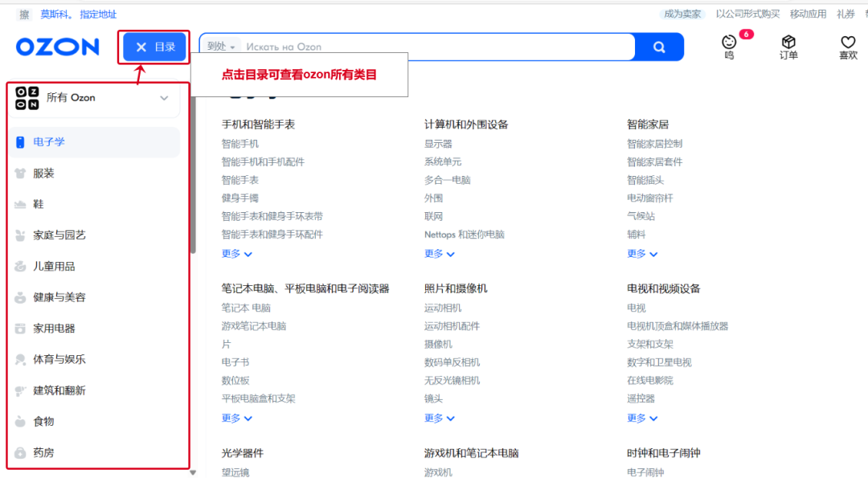Image resolution: width=868 pixels, height=482 pixels.
Task: Expand the 所有 Ozon selector chevron
Action: 164,98
